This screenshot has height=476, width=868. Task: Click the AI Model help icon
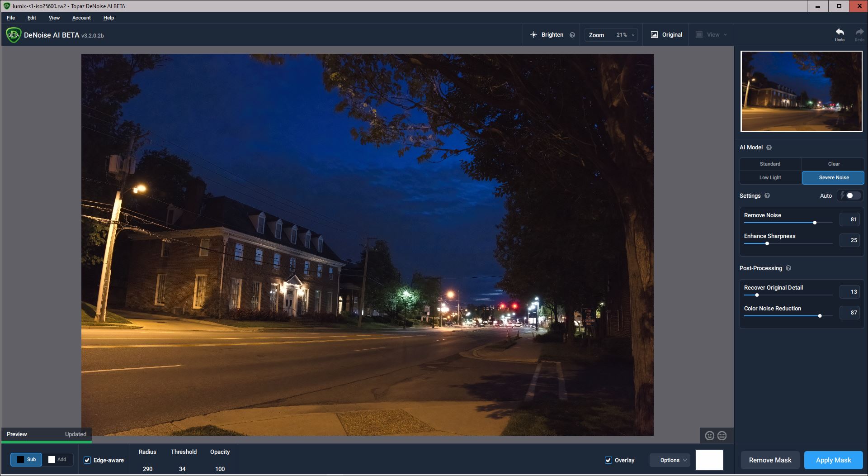click(769, 148)
